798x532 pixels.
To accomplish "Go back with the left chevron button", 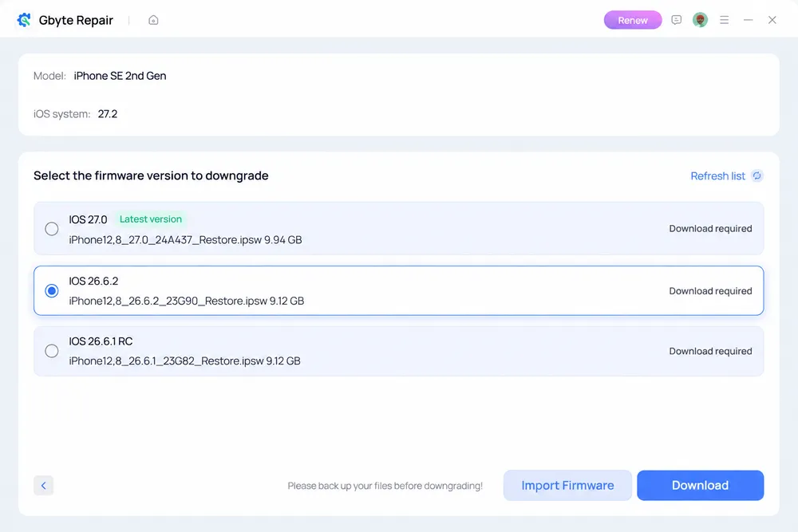I will pyautogui.click(x=43, y=486).
